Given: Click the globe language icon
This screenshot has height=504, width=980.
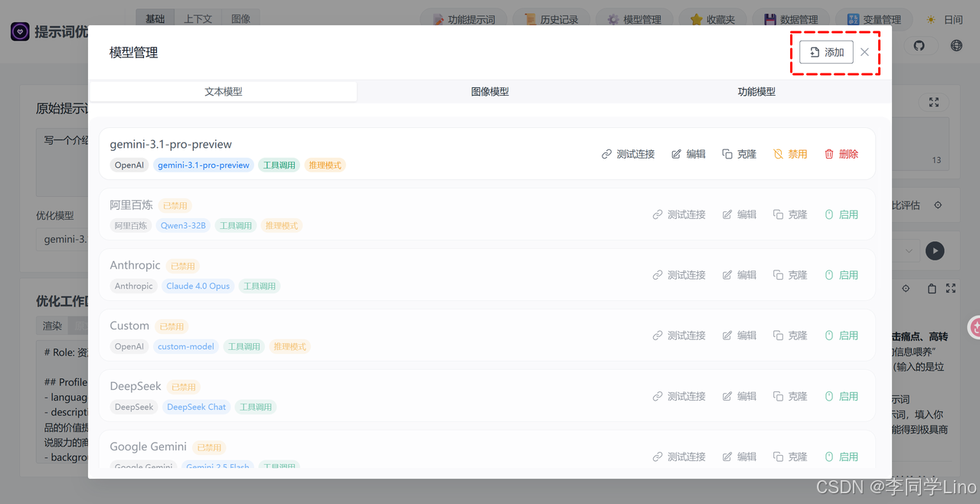Looking at the screenshot, I should coord(956,45).
